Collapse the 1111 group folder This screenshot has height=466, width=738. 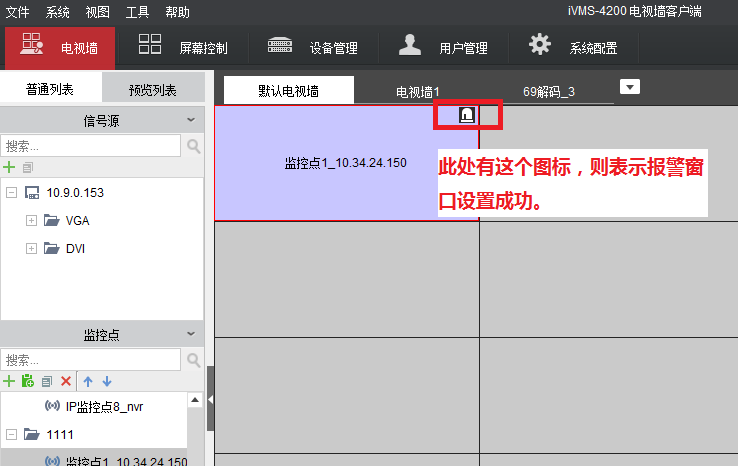pyautogui.click(x=10, y=434)
